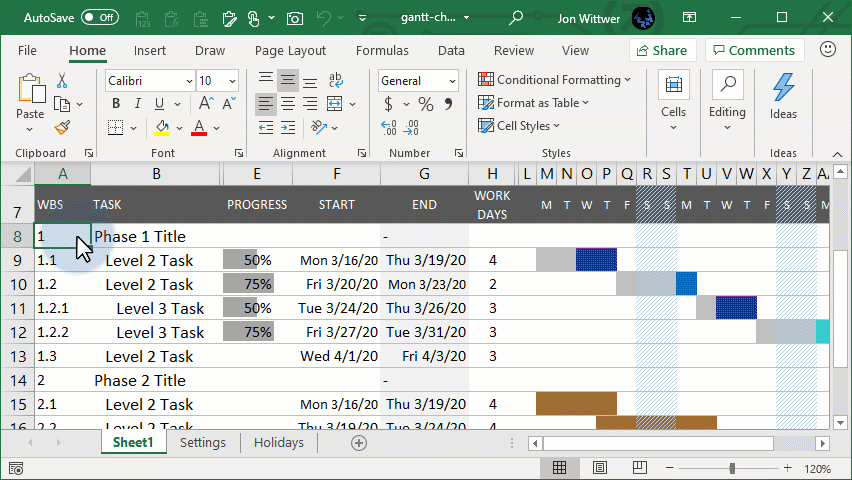Apply cell borders icon
Image resolution: width=852 pixels, height=480 pixels.
(x=115, y=128)
